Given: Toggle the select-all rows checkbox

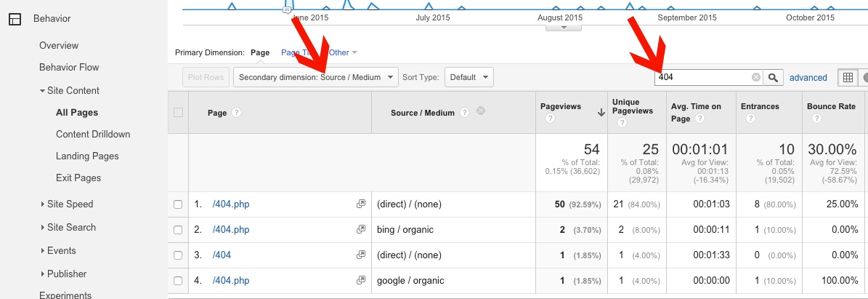Looking at the screenshot, I should 178,113.
